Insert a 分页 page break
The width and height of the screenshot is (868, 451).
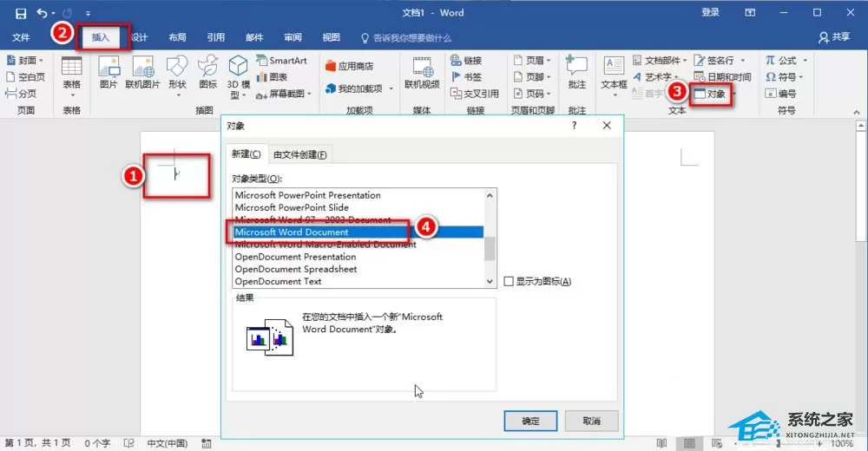(21, 94)
